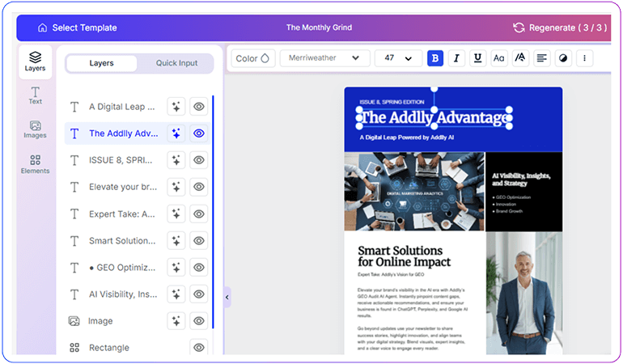The width and height of the screenshot is (623, 364).
Task: Click Select Template button
Action: 78,28
